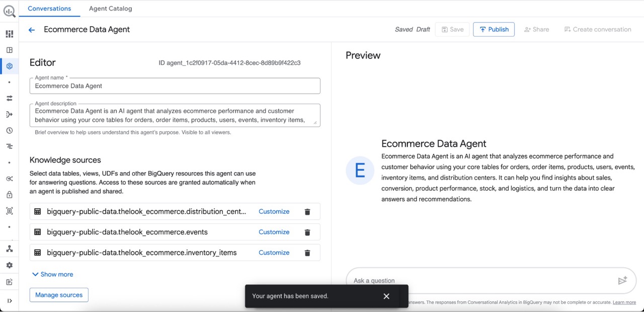644x312 pixels.
Task: Delete the inventory_items knowledge source
Action: [x=307, y=253]
